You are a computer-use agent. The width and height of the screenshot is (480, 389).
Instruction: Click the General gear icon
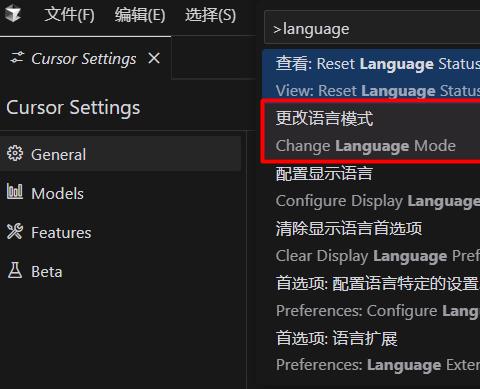[15, 154]
